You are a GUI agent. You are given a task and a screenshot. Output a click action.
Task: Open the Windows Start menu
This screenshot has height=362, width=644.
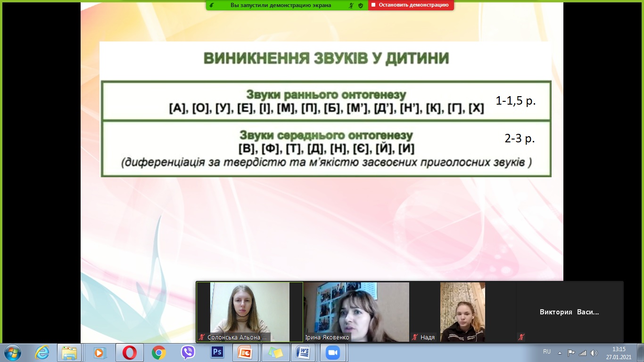coord(12,353)
